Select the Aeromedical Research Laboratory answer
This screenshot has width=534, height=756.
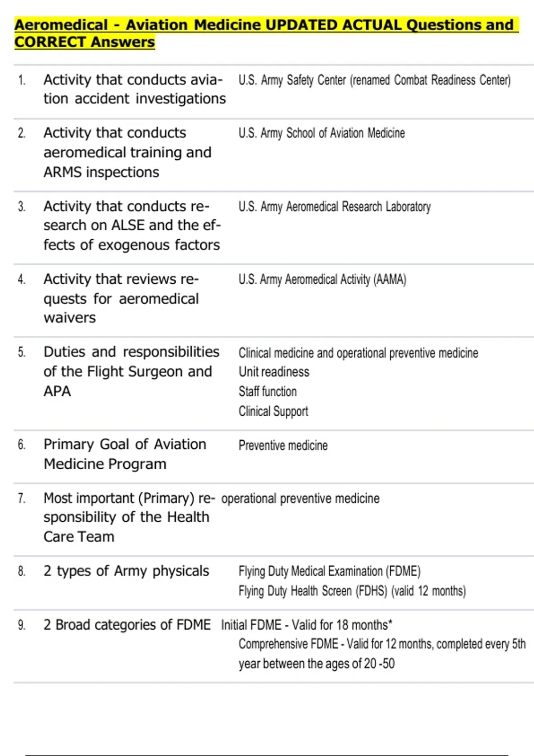[334, 207]
